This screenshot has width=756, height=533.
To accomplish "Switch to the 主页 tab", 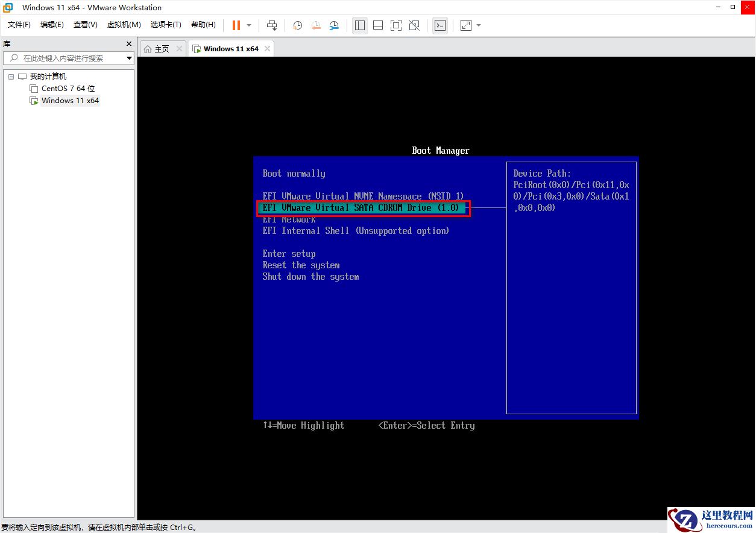I will tap(161, 48).
